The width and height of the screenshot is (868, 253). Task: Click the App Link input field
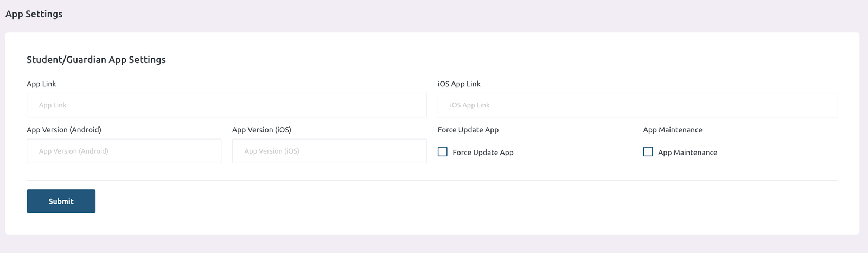(x=226, y=105)
